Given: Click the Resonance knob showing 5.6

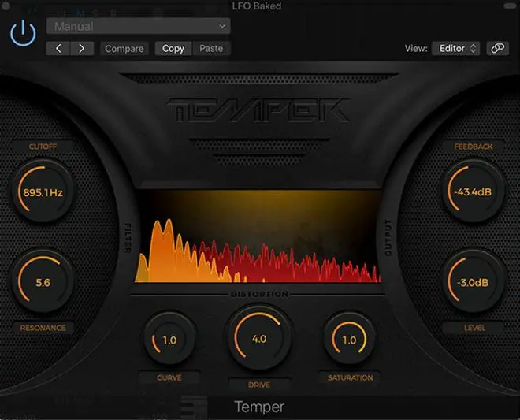Looking at the screenshot, I should tap(43, 282).
